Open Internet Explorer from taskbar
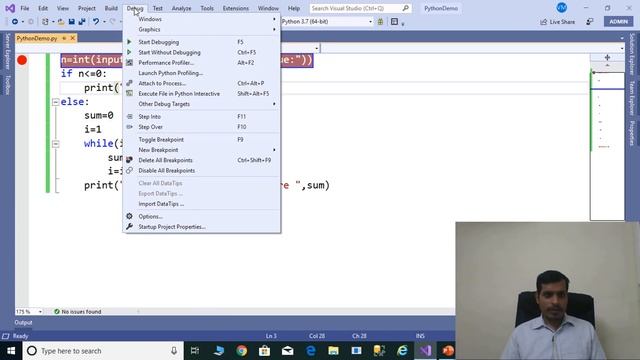This screenshot has height=360, width=640. pyautogui.click(x=402, y=351)
